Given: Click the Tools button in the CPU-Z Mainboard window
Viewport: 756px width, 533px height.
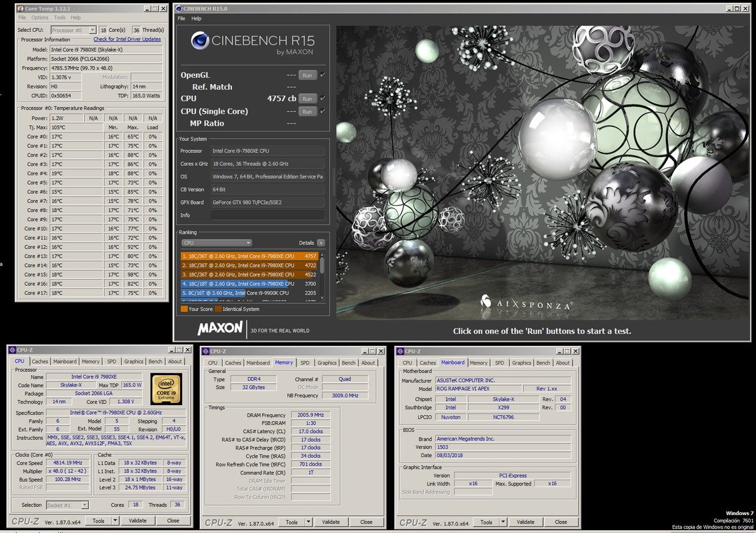Looking at the screenshot, I should click(486, 522).
